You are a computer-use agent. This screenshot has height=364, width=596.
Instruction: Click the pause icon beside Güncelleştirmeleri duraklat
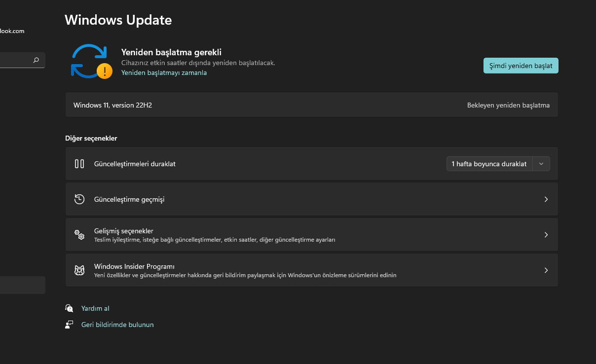79,164
